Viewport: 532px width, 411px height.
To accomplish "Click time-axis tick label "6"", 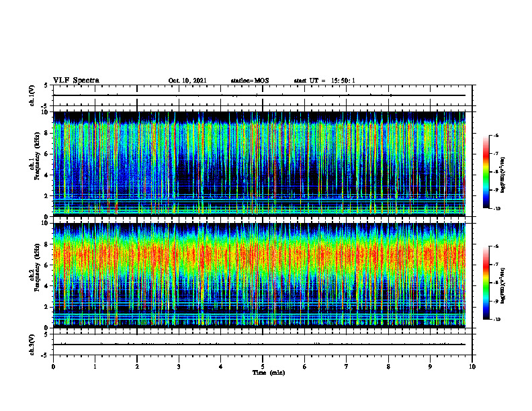I will coord(305,367).
